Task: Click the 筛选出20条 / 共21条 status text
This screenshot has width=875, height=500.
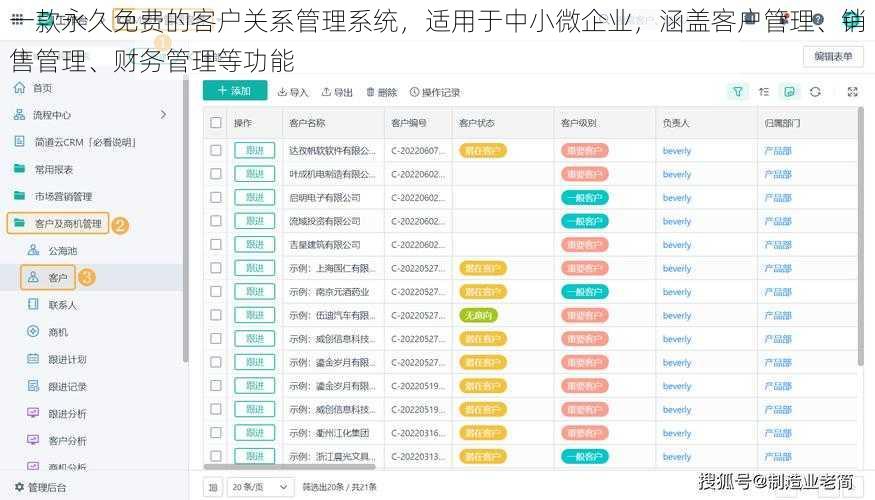Action: tap(339, 487)
